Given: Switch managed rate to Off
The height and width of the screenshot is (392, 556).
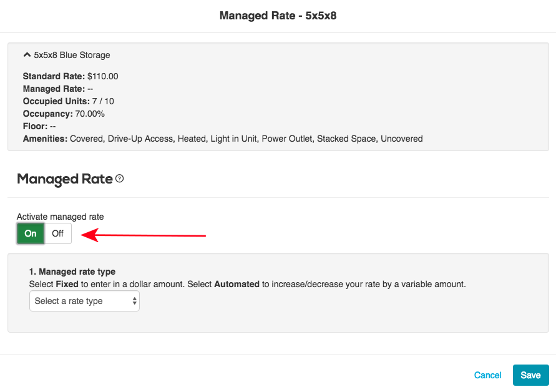Looking at the screenshot, I should tap(57, 233).
